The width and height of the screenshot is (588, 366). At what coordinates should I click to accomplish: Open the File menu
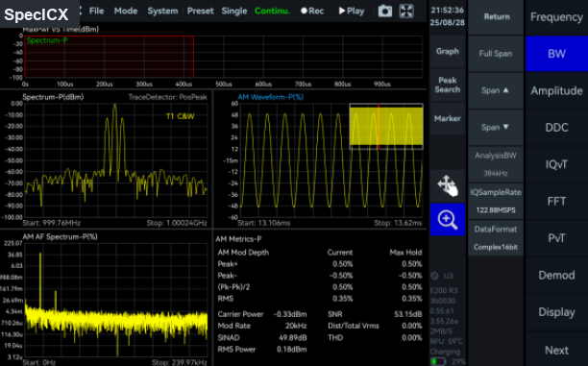coord(96,11)
